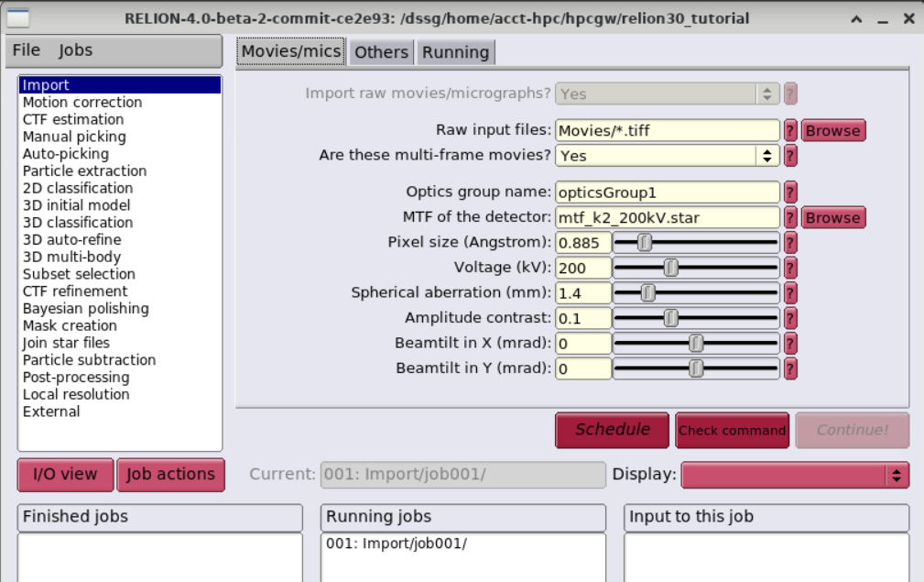
Task: Open the multi-frame movies Yes dropdown
Action: click(x=667, y=156)
